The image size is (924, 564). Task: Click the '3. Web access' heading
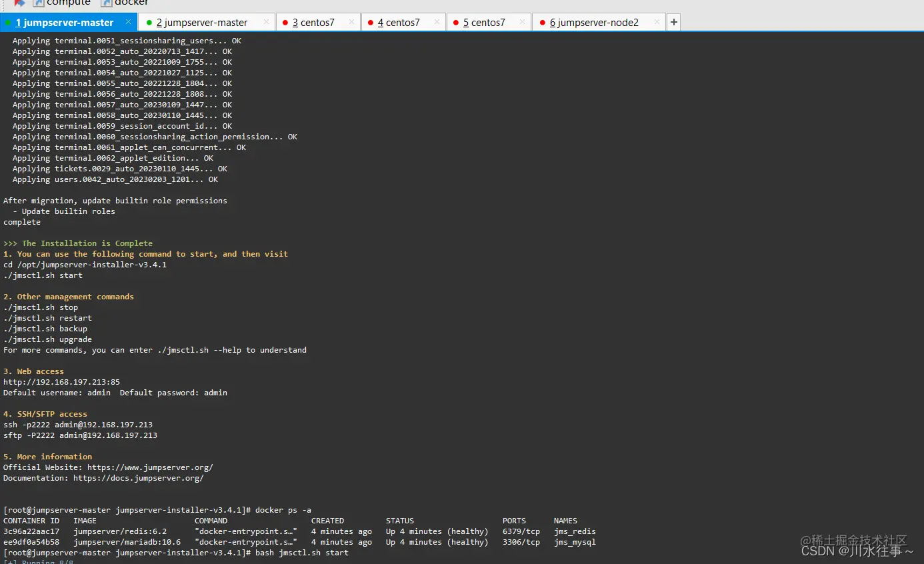pyautogui.click(x=33, y=371)
